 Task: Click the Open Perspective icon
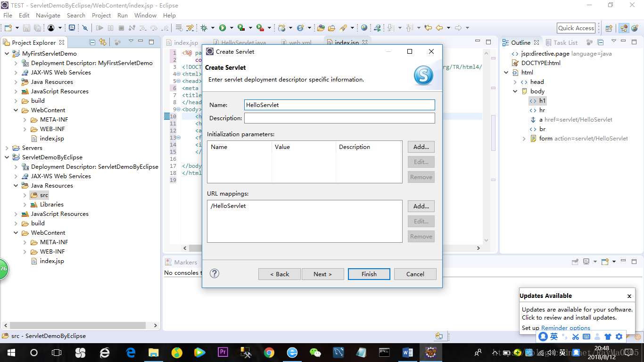pos(609,28)
